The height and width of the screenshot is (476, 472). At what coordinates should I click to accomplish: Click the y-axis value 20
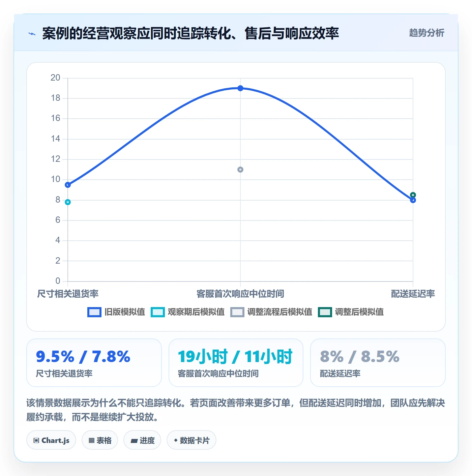pyautogui.click(x=55, y=78)
